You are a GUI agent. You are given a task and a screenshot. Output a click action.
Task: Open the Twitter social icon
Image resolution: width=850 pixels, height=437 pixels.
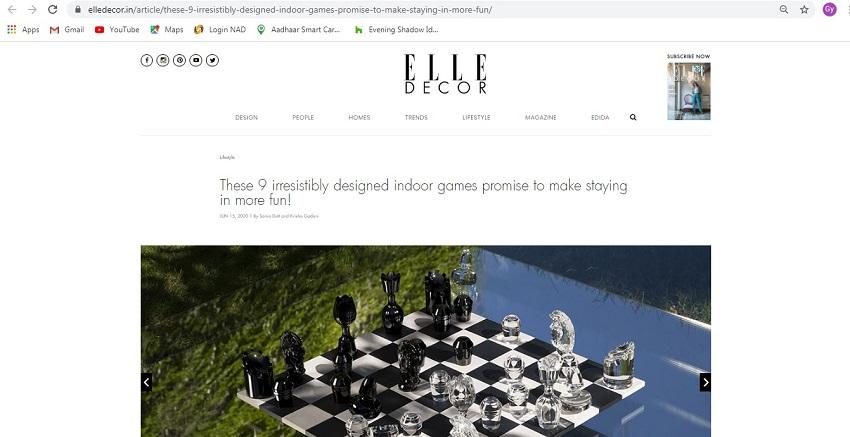click(x=212, y=60)
